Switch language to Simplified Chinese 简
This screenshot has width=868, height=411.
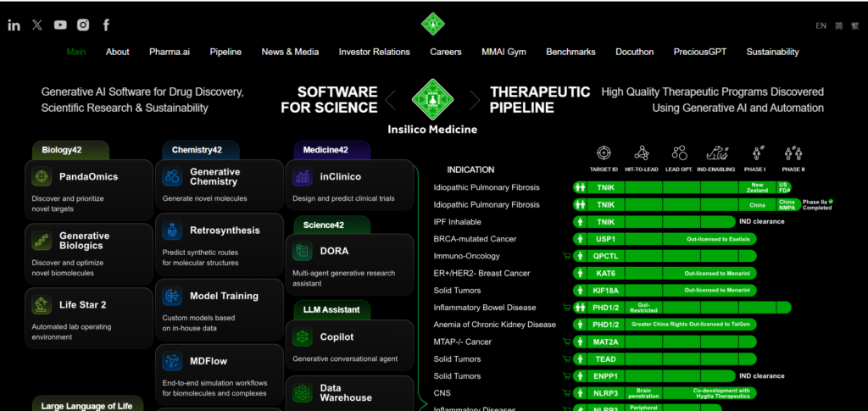pyautogui.click(x=838, y=25)
